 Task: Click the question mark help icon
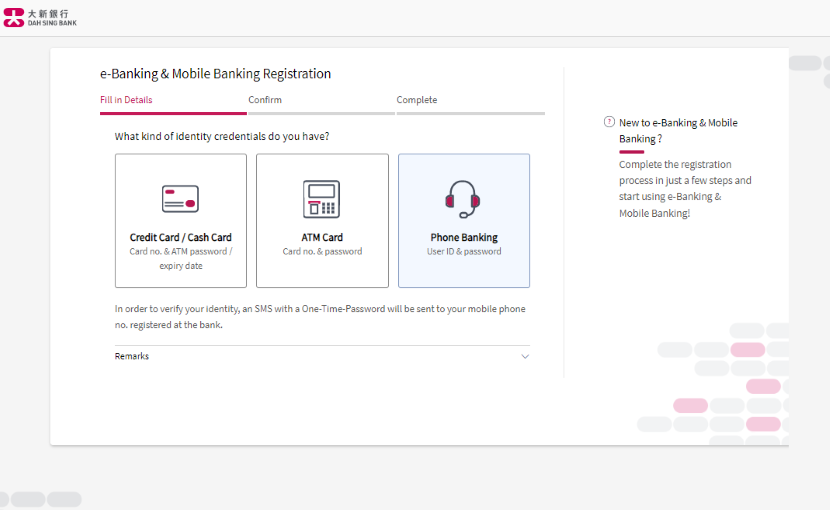coord(609,122)
